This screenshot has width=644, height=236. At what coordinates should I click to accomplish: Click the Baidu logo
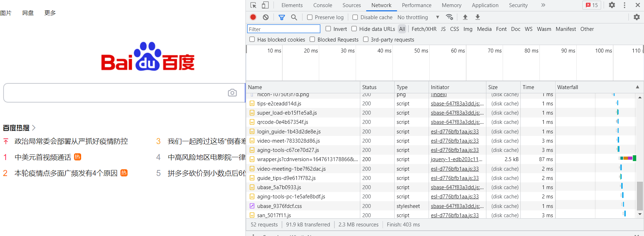pos(148,56)
